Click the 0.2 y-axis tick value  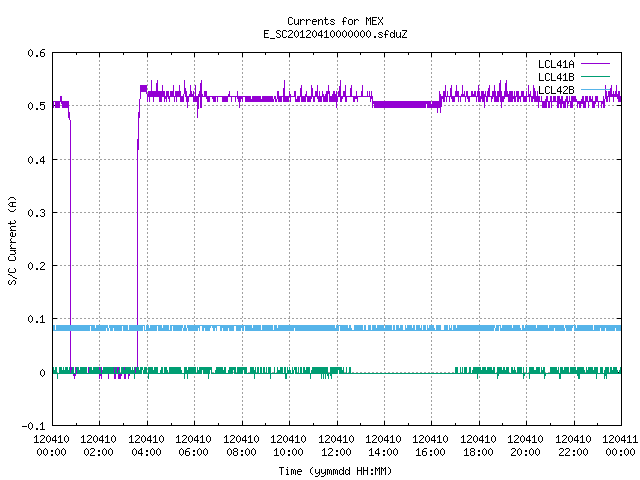[36, 266]
